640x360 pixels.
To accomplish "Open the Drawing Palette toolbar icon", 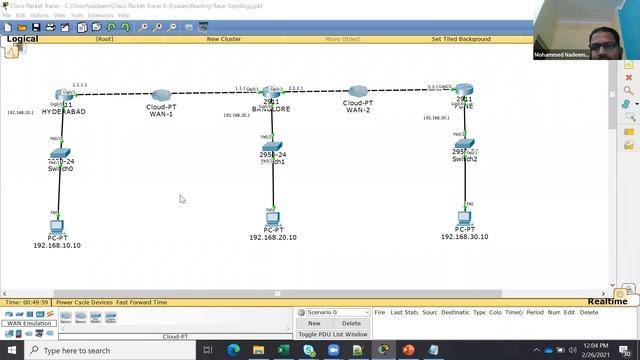I will (x=189, y=27).
